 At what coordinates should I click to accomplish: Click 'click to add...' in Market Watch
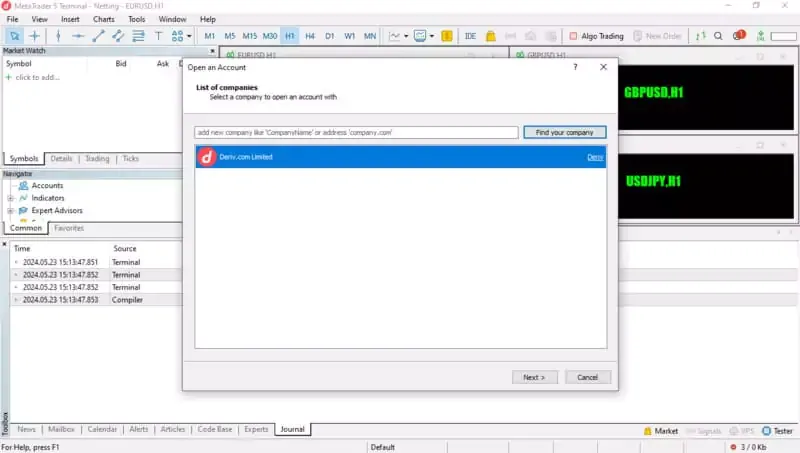[x=37, y=77]
